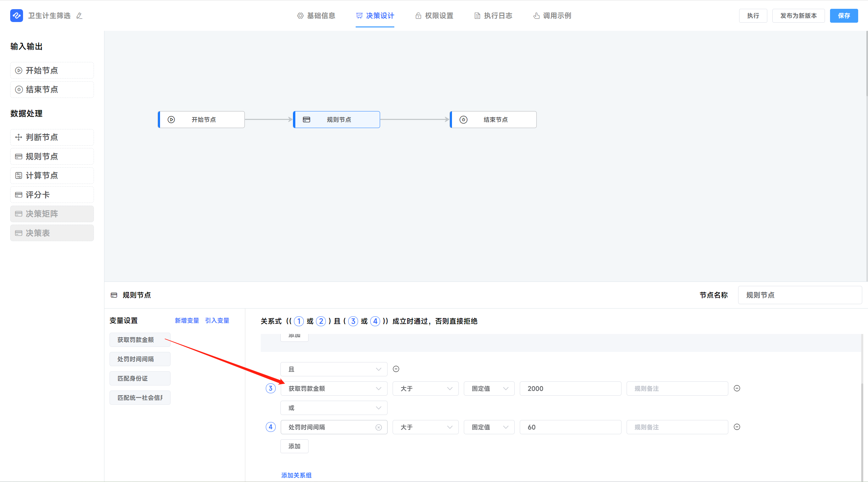The width and height of the screenshot is (868, 482).
Task: Select the disabled 决策矩阵 item
Action: 52,214
